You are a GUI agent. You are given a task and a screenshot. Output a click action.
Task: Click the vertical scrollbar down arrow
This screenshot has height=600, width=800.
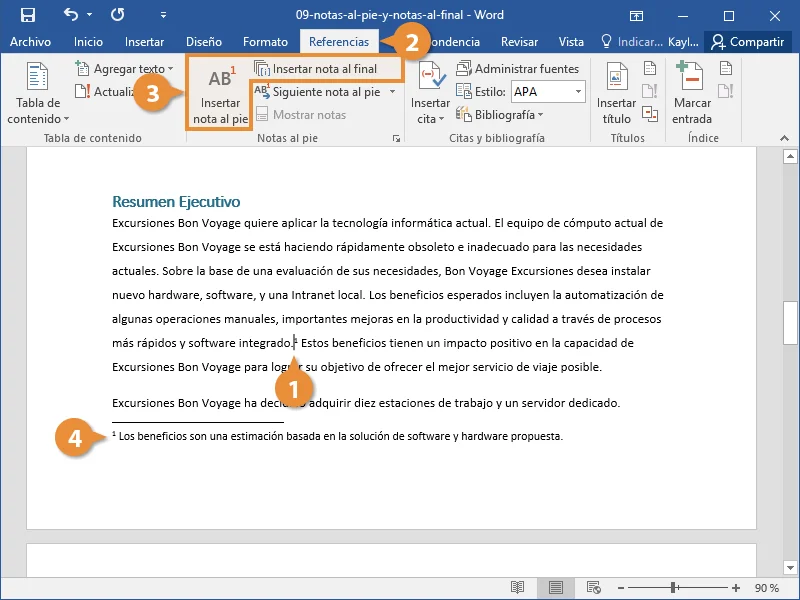(x=790, y=567)
